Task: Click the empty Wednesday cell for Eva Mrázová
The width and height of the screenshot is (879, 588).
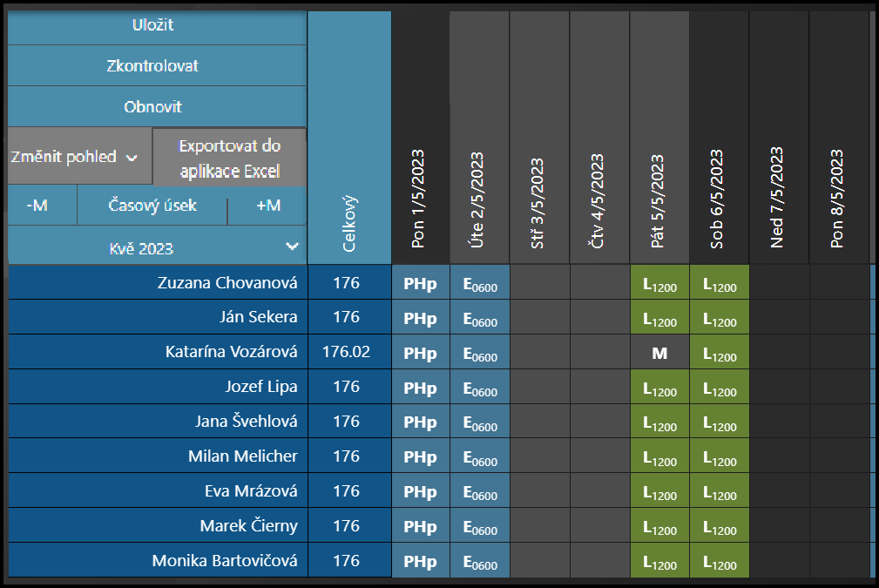Action: pyautogui.click(x=539, y=491)
